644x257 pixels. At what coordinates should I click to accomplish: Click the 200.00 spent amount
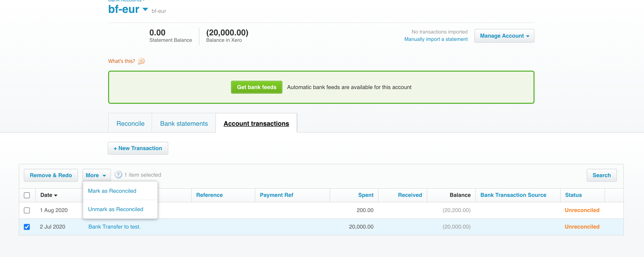tap(365, 210)
